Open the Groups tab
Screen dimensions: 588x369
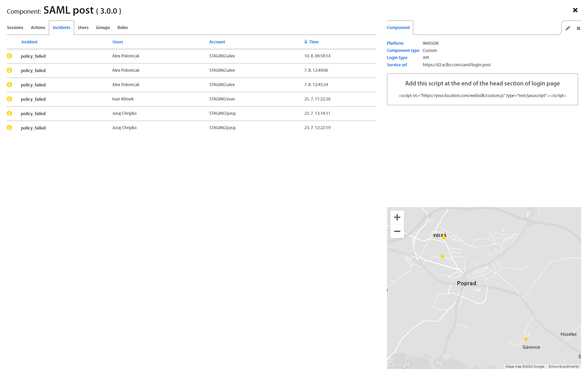(x=103, y=28)
